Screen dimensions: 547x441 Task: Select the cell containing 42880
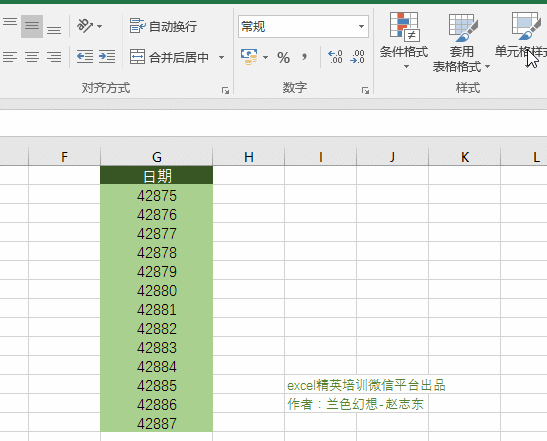(157, 290)
